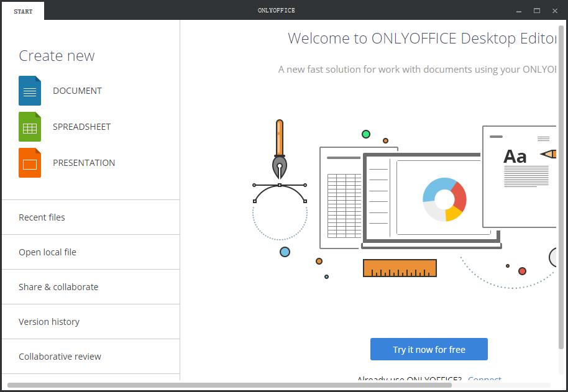This screenshot has height=392, width=568.
Task: Select the blue DOCUMENT icon
Action: coord(29,90)
